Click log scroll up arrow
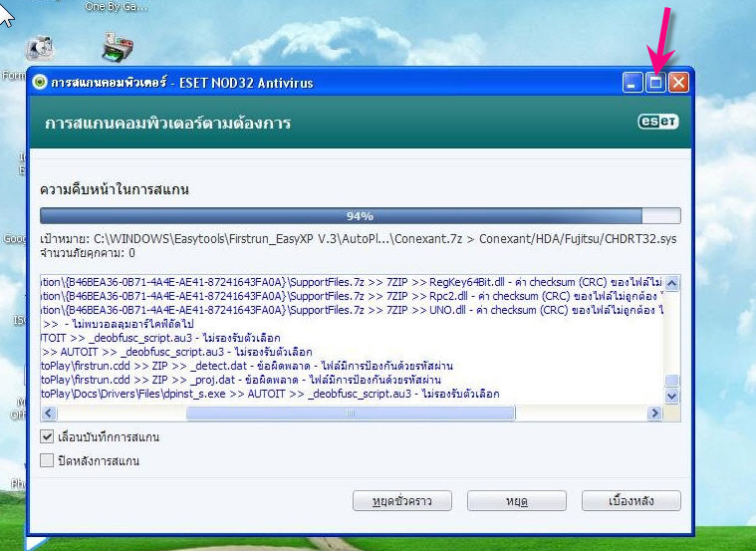756x551 pixels. click(x=672, y=283)
